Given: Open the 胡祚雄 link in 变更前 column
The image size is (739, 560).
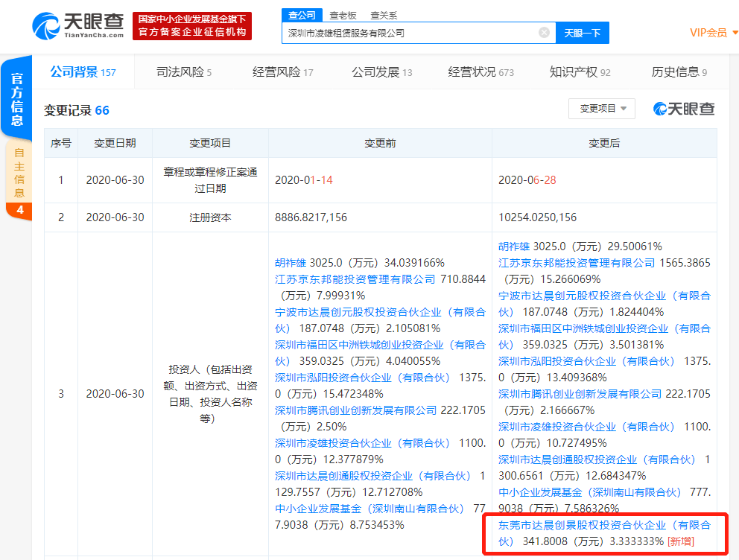Looking at the screenshot, I should click(x=291, y=263).
